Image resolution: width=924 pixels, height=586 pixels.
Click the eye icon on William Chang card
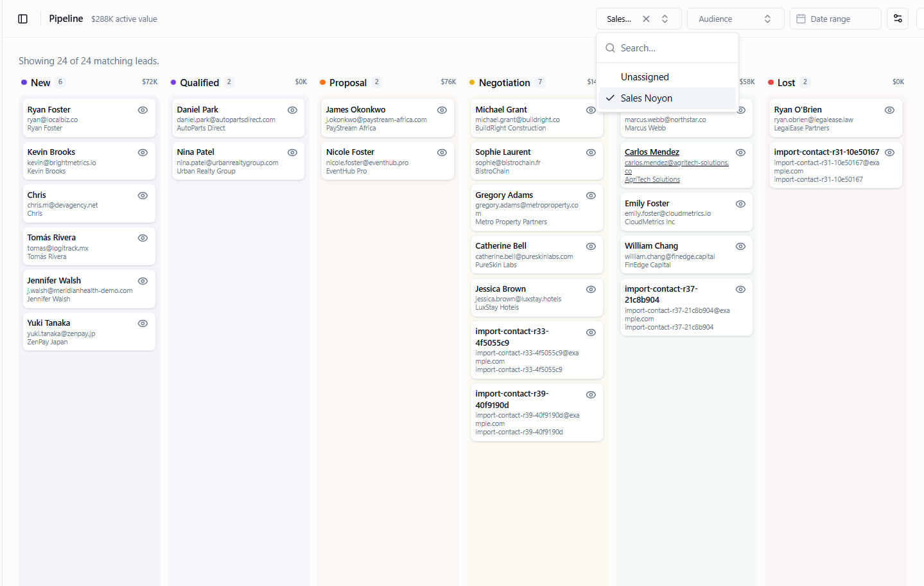coord(740,247)
